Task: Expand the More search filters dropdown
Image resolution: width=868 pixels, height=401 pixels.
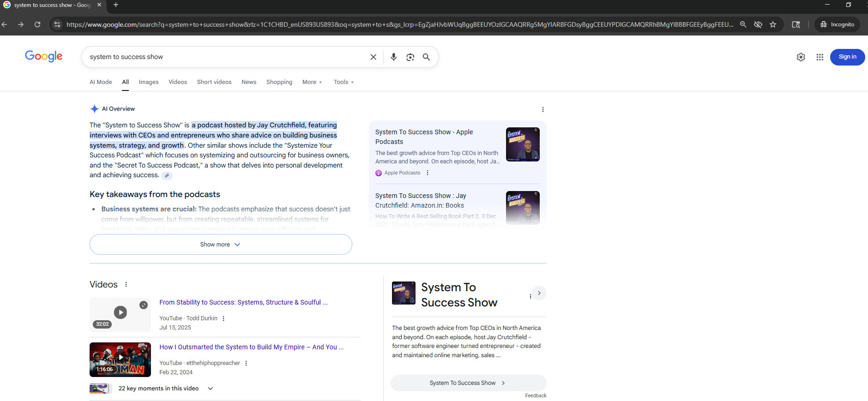Action: coord(312,82)
